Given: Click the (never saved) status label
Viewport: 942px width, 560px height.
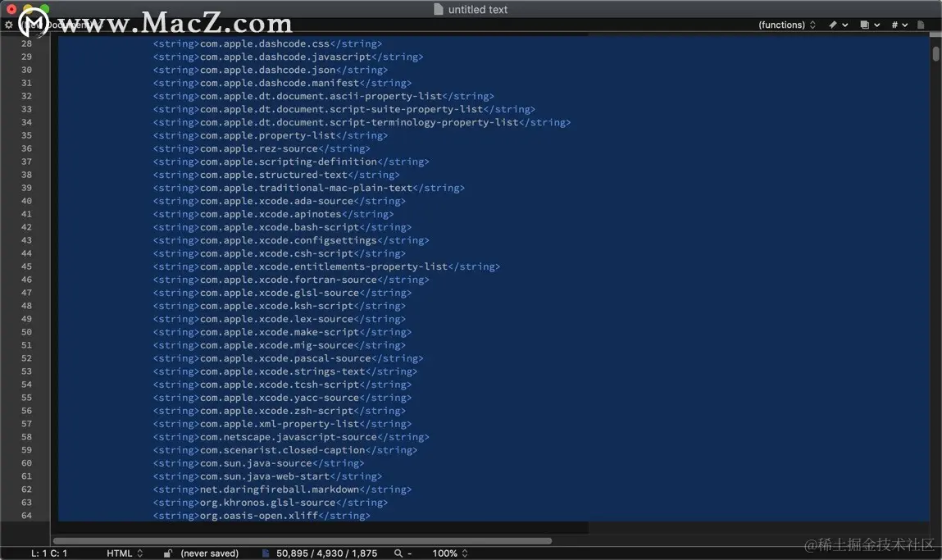Looking at the screenshot, I should [x=210, y=553].
